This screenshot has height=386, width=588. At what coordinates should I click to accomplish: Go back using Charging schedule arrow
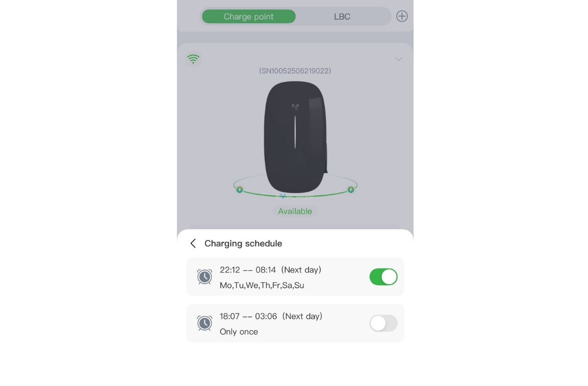193,243
